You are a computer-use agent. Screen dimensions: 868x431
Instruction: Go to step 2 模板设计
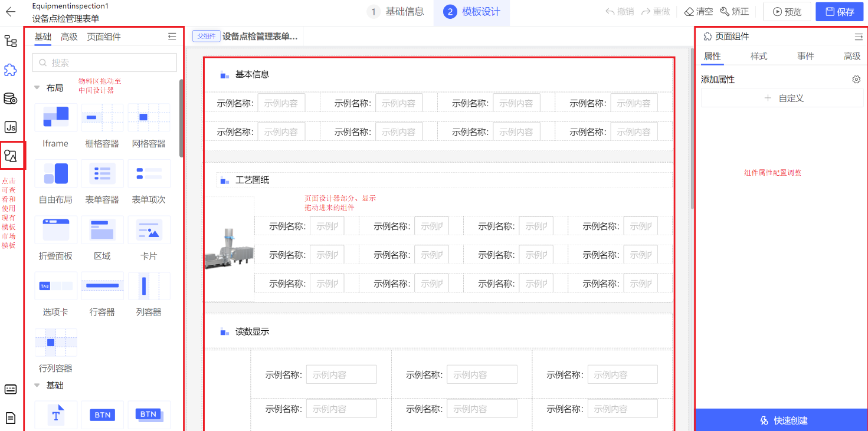[x=471, y=12]
